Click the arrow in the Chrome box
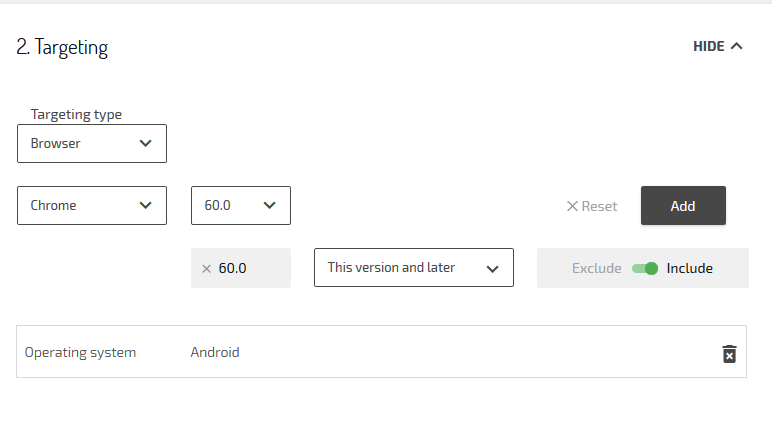 click(146, 205)
